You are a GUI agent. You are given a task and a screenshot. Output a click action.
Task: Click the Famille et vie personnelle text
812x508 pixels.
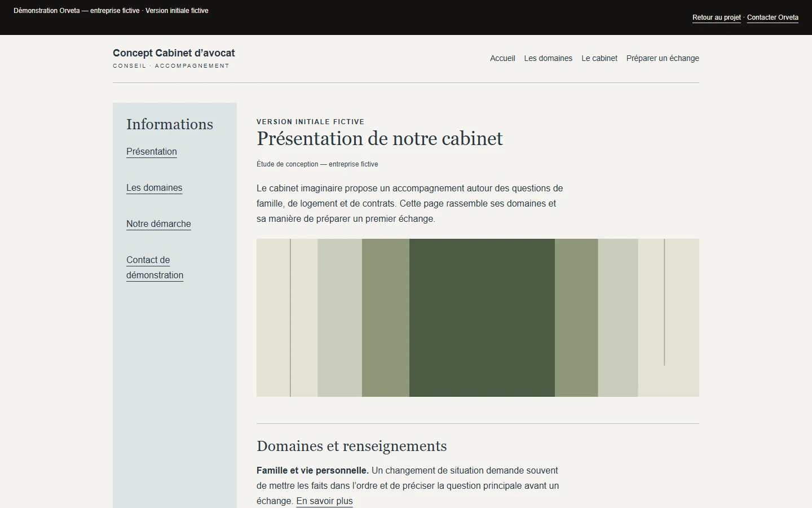pyautogui.click(x=312, y=470)
